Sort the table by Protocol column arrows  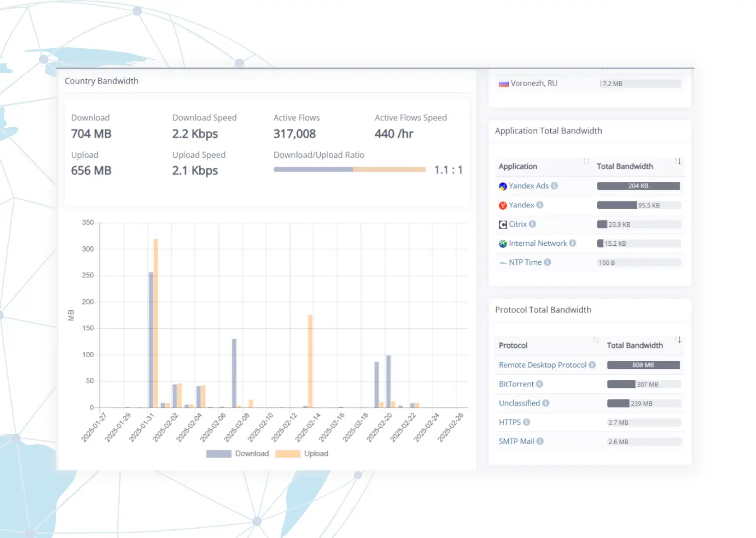[x=596, y=340]
